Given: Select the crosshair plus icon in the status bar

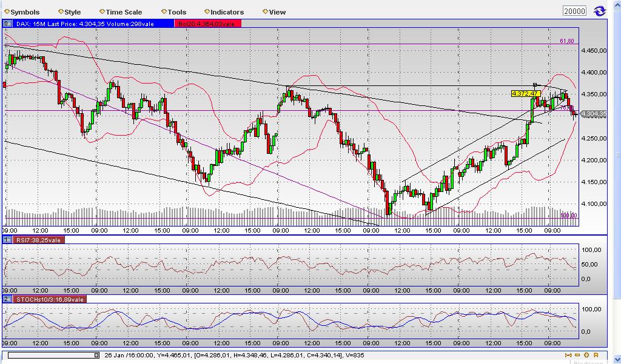Looking at the screenshot, I should pyautogui.click(x=586, y=355).
